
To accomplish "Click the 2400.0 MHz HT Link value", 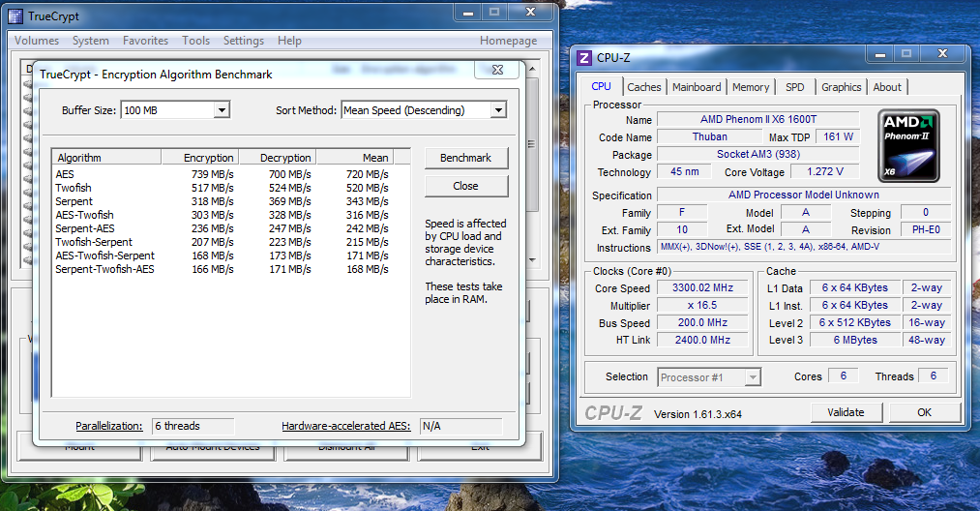I will 702,341.
